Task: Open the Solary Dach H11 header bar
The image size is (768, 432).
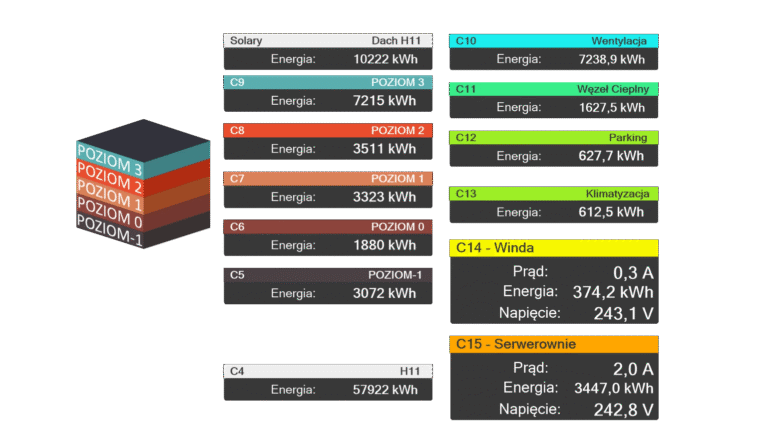Action: click(x=328, y=41)
